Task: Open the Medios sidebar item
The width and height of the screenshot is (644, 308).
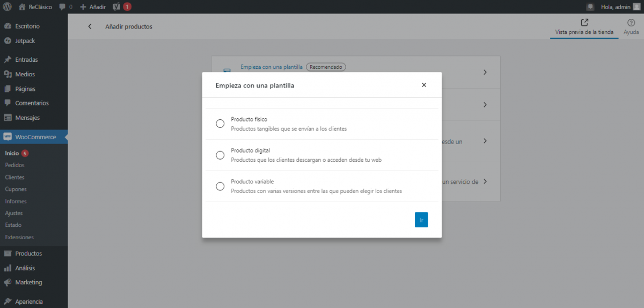Action: tap(25, 74)
